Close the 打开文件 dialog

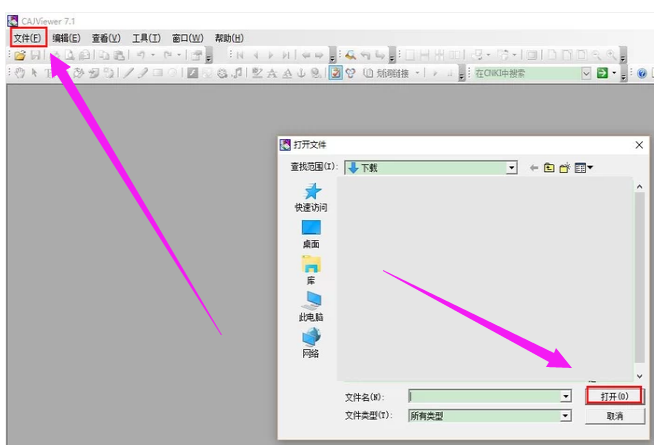click(639, 145)
